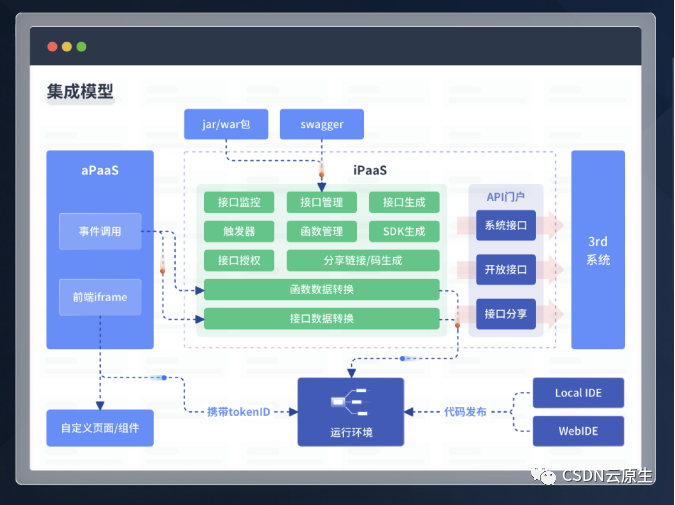
Task: Click the API门户 label
Action: pos(505,197)
